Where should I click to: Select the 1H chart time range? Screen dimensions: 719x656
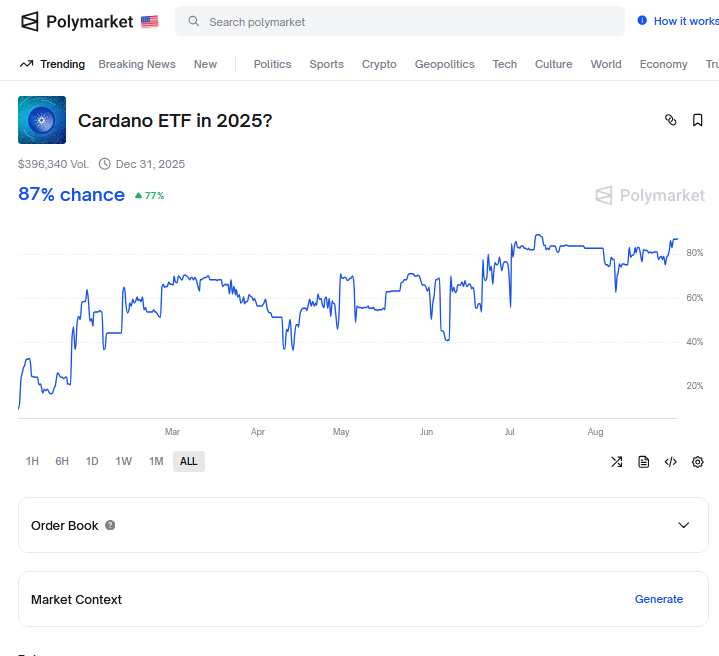coord(32,461)
